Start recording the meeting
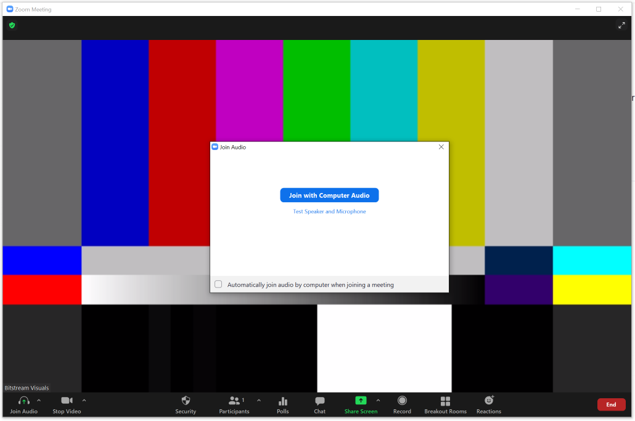Viewport: 635px width, 421px height. (402, 401)
